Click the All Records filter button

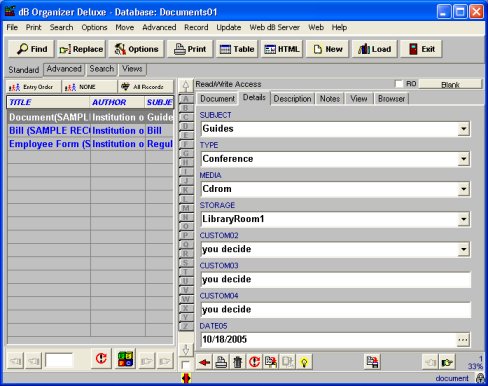click(146, 87)
